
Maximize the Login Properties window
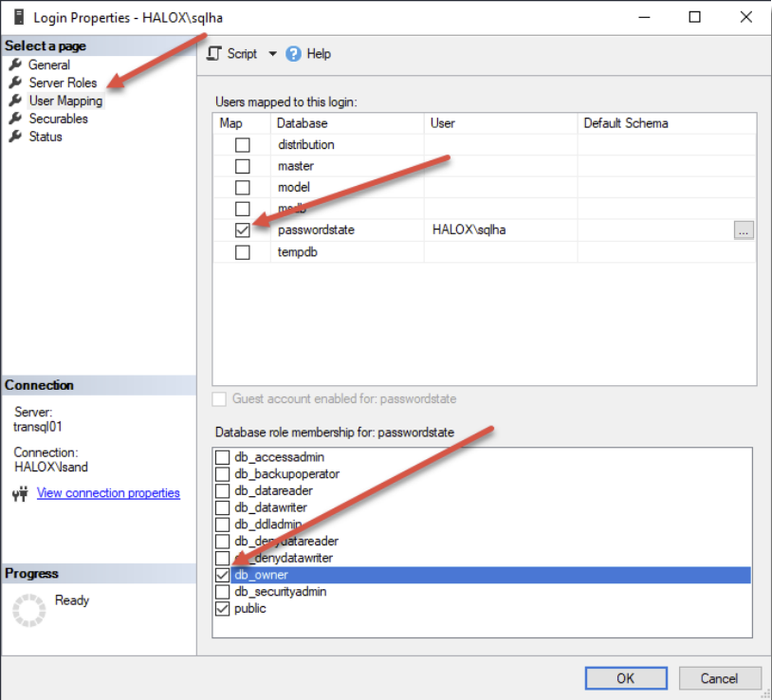coord(694,17)
